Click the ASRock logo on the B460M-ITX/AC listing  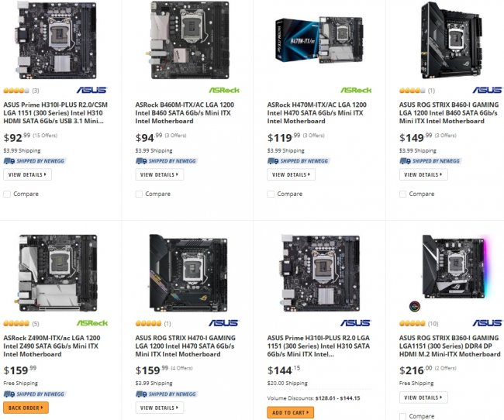click(x=225, y=90)
